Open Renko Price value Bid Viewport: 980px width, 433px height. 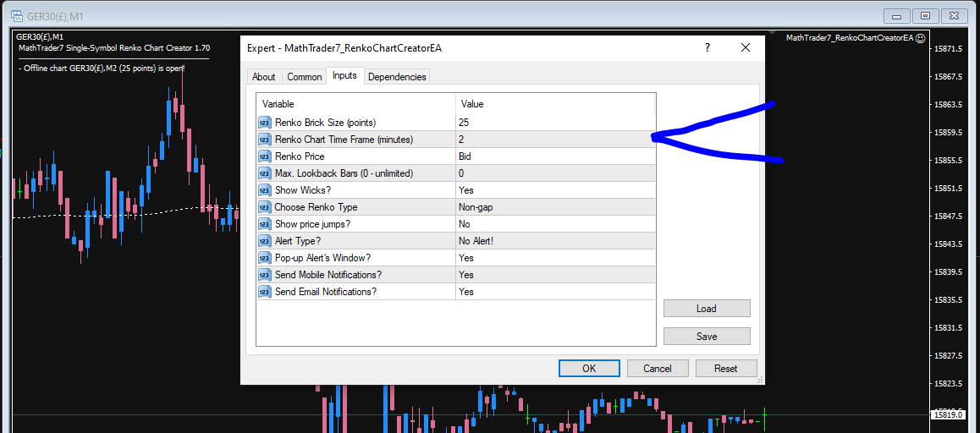[x=555, y=156]
